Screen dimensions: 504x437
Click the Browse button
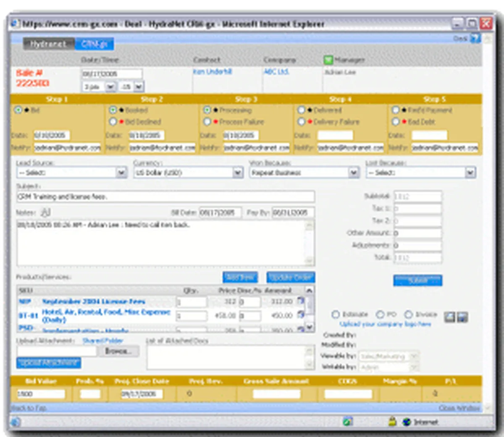coord(118,351)
